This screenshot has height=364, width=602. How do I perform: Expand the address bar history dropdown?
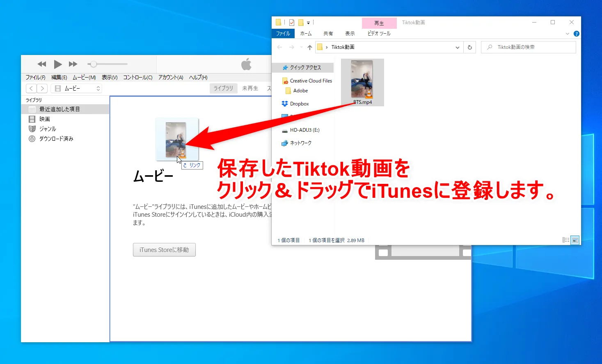(x=458, y=47)
